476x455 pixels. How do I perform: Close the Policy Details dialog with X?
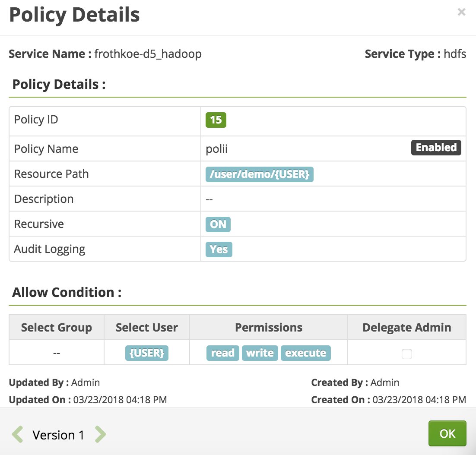461,12
